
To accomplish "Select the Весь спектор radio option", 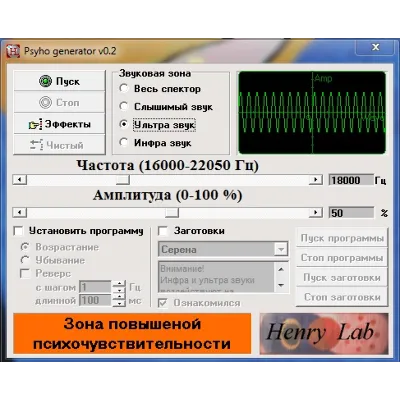I will point(160,89).
